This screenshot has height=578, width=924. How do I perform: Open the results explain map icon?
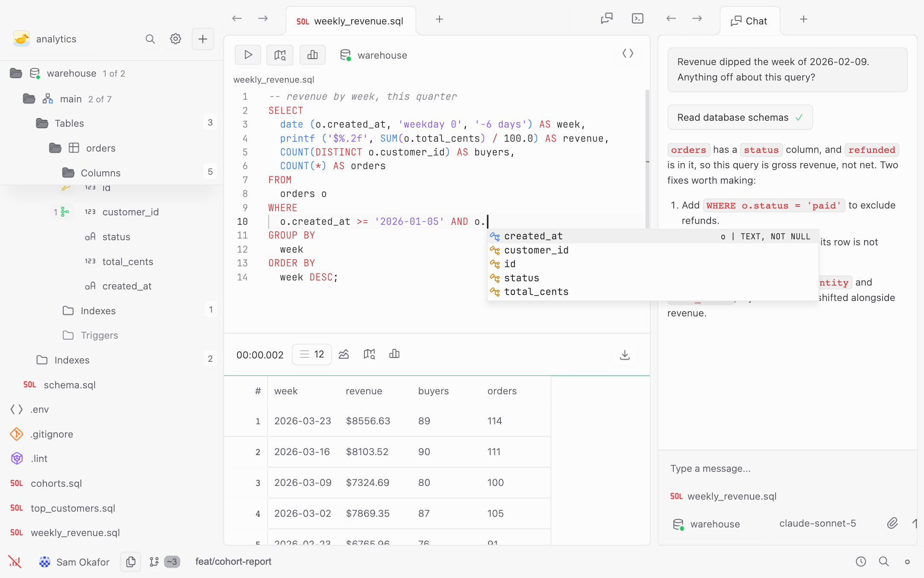tap(369, 354)
